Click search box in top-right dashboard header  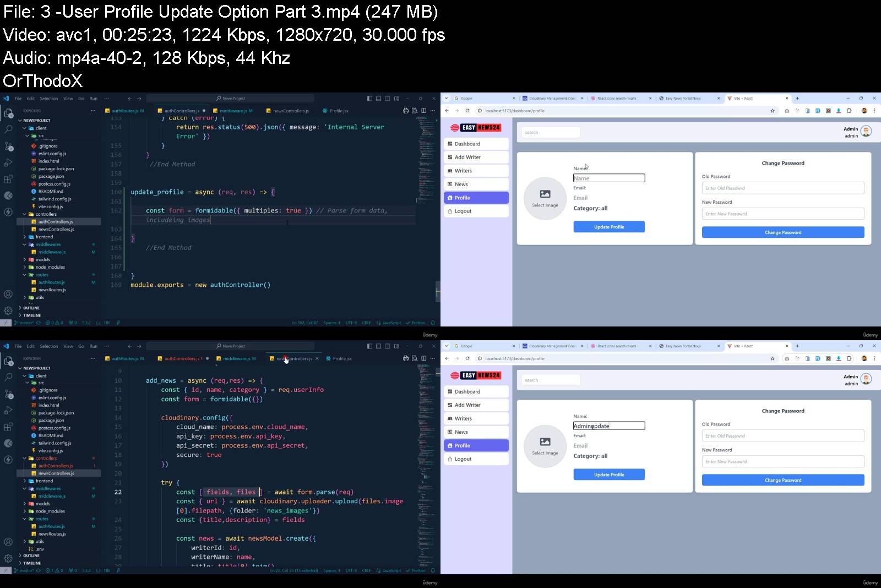tap(551, 133)
